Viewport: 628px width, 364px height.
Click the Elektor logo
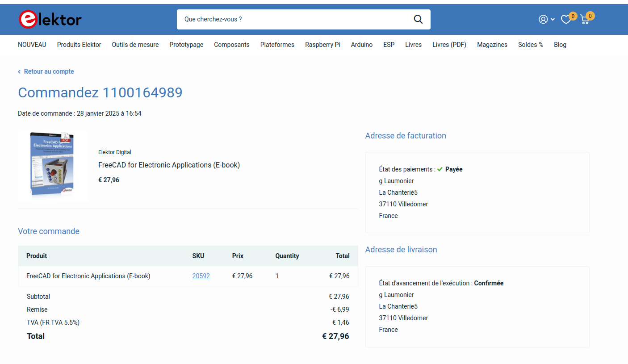[50, 19]
